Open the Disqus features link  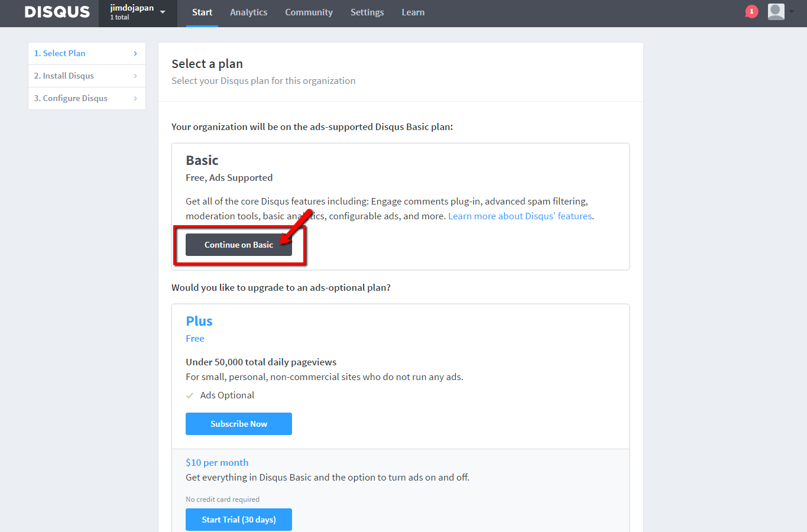(x=520, y=216)
